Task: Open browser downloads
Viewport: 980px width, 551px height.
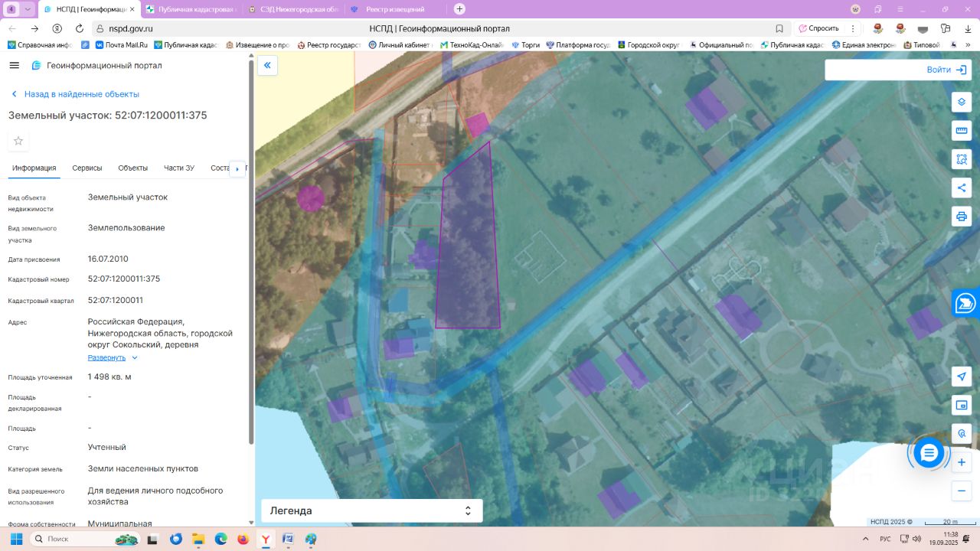Action: (x=967, y=28)
